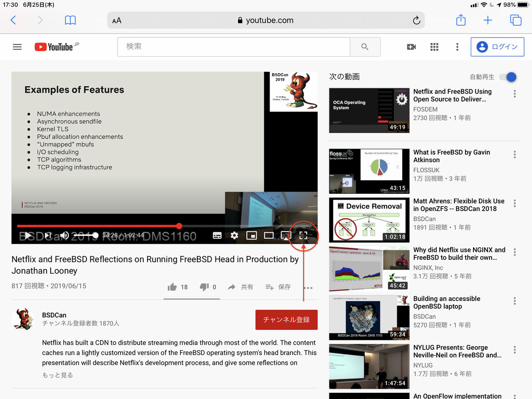Click the 次の動画 heading
This screenshot has width=532, height=399.
point(344,77)
